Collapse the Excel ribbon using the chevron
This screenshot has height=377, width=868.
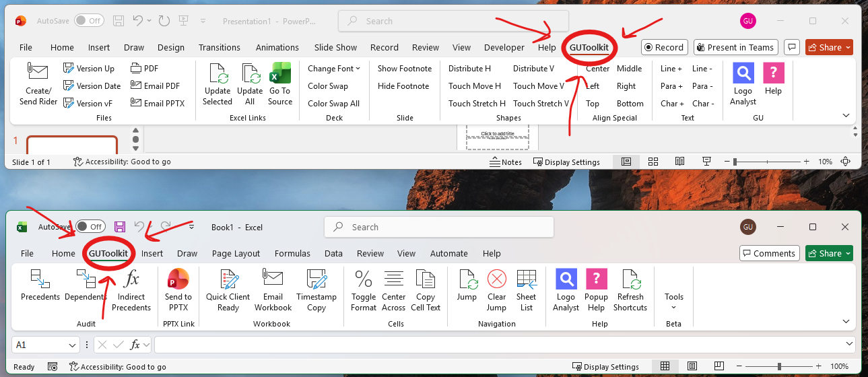(846, 321)
